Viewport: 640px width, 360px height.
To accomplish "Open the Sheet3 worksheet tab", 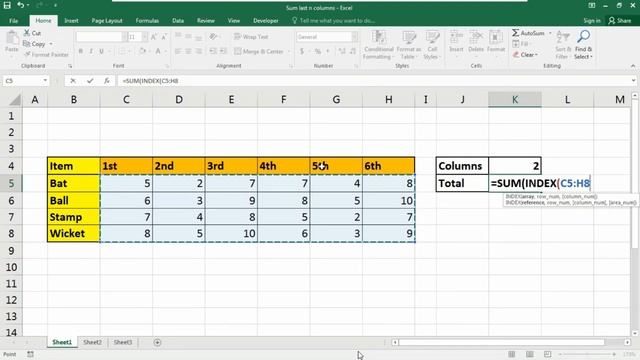I will [123, 342].
